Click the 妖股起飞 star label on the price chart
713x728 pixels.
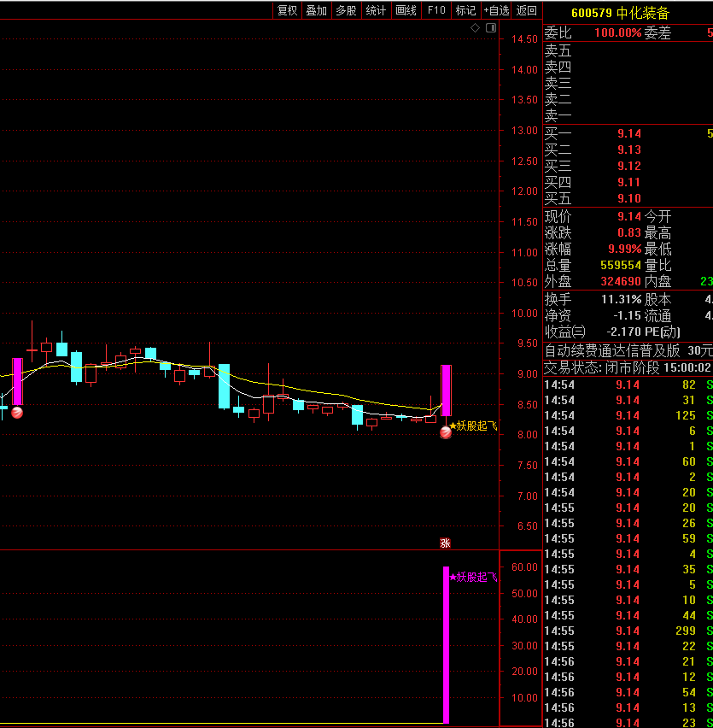click(473, 426)
